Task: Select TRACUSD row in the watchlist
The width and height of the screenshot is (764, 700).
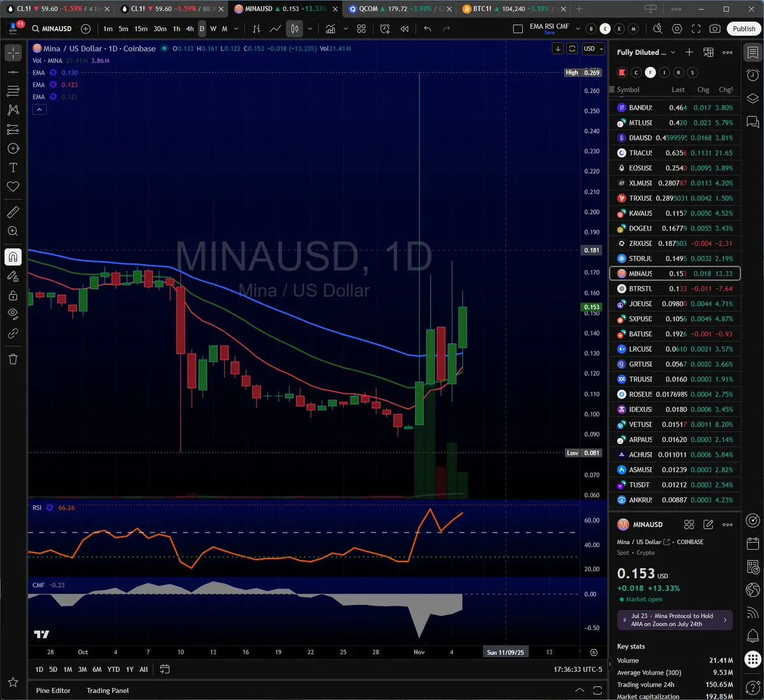Action: tap(675, 153)
